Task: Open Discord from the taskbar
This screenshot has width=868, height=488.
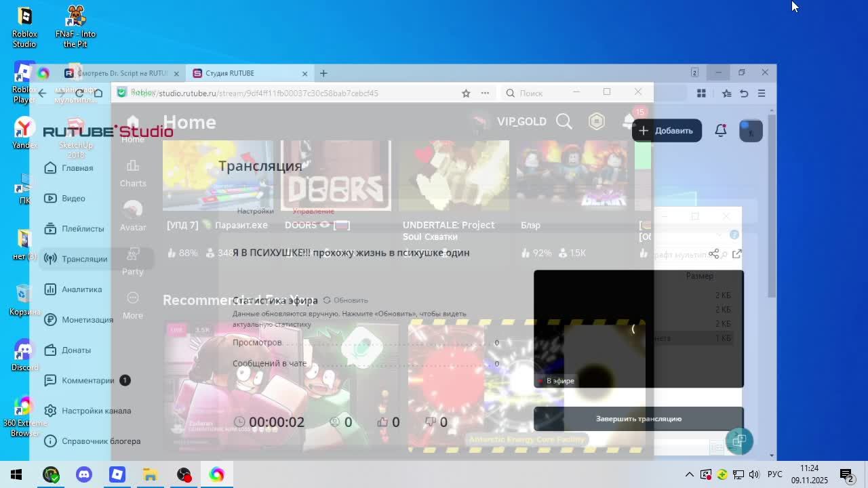Action: [84, 474]
